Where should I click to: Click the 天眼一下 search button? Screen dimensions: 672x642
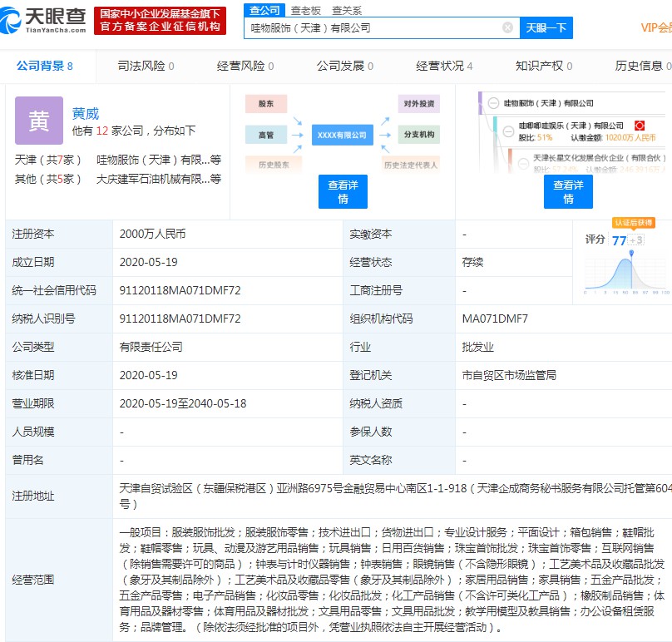click(x=546, y=27)
